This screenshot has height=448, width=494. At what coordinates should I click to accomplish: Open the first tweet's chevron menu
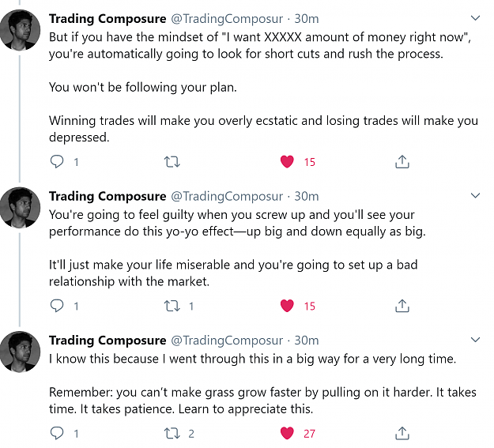(475, 18)
